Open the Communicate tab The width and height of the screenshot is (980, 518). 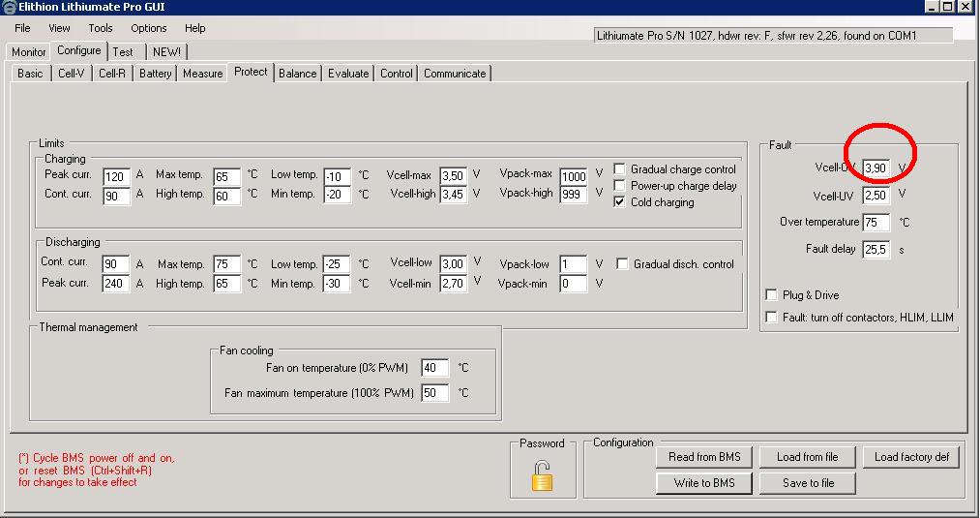pos(455,74)
